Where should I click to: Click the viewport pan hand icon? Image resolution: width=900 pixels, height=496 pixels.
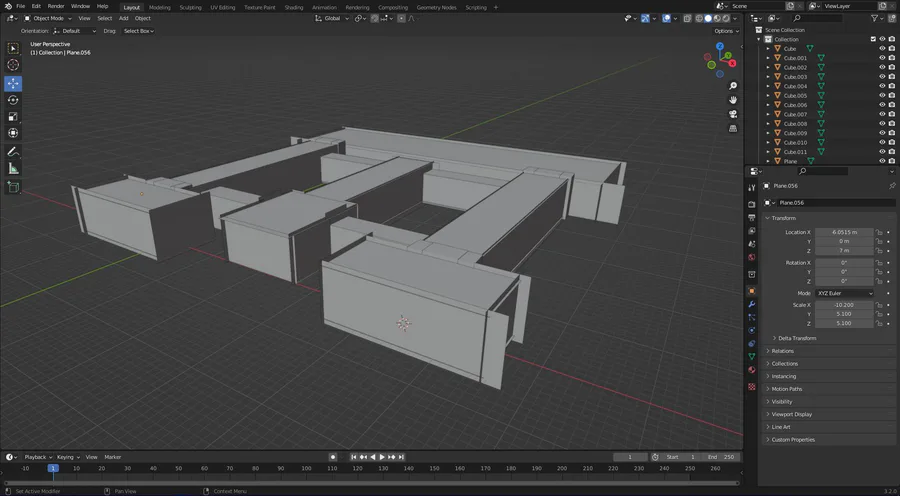(733, 100)
